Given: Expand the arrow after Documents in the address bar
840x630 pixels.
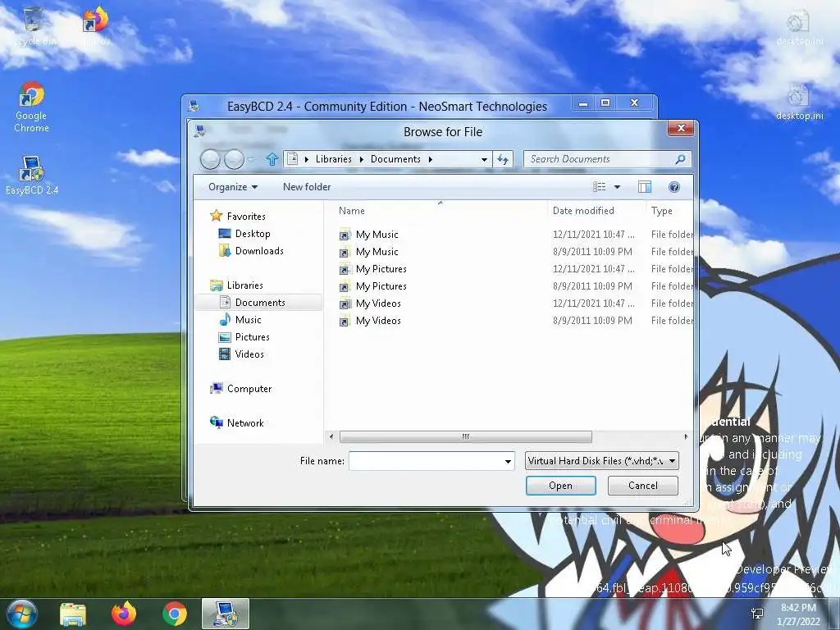Looking at the screenshot, I should tap(430, 159).
